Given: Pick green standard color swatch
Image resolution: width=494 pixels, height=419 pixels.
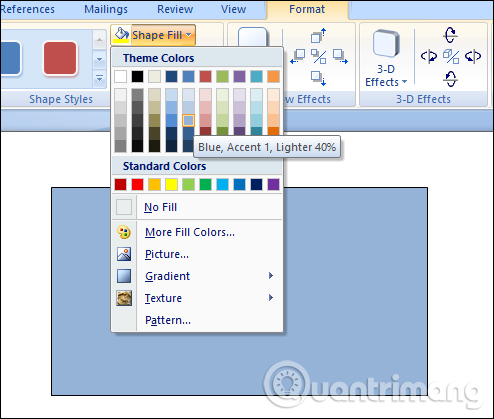Looking at the screenshot, I should tap(205, 184).
